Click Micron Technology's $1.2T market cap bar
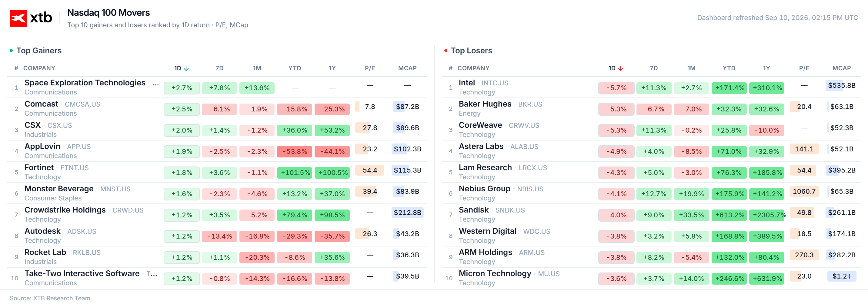868x307 pixels. click(x=841, y=276)
